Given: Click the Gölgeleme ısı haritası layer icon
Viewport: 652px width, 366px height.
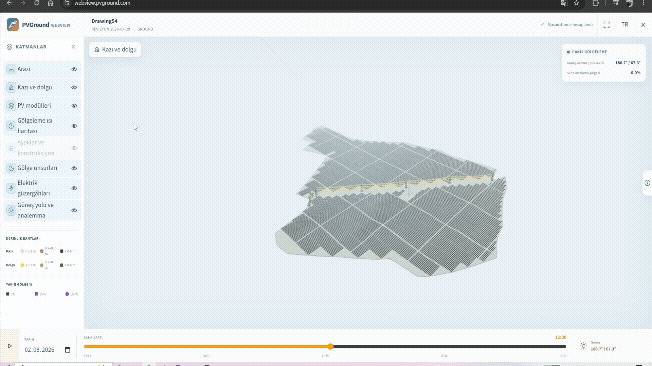Looking at the screenshot, I should (11, 126).
